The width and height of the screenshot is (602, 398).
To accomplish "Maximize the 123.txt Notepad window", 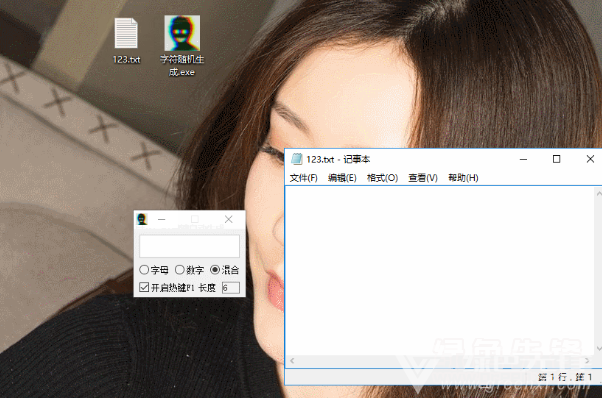I will click(x=556, y=159).
